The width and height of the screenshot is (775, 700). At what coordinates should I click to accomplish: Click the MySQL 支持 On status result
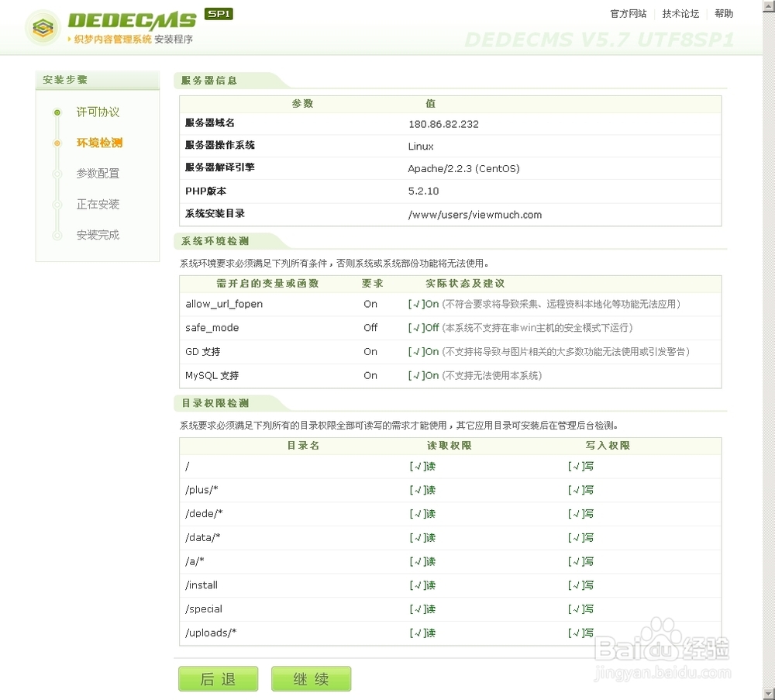pyautogui.click(x=424, y=375)
